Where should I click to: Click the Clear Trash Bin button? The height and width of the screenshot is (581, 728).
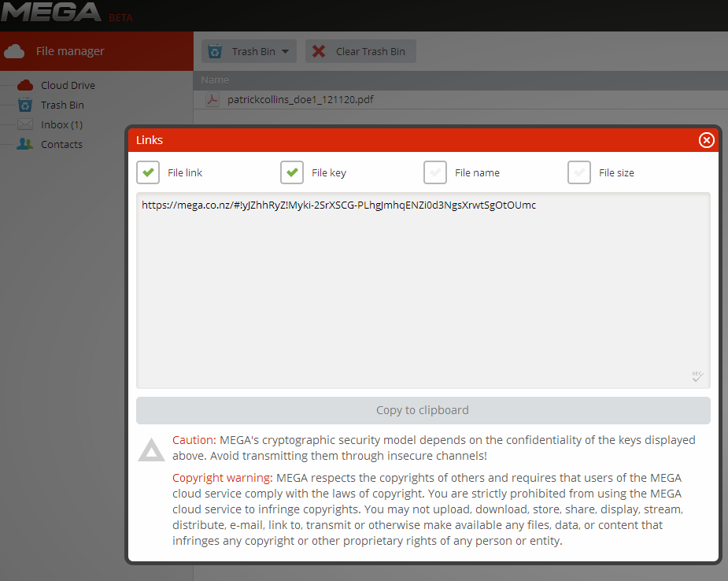360,51
